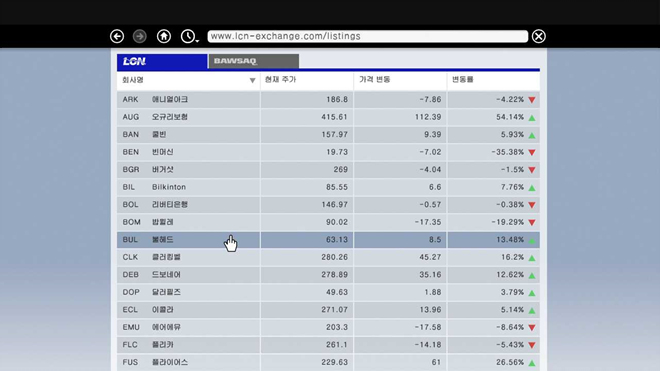Click the EMU red down arrow
This screenshot has height=371, width=660.
532,328
